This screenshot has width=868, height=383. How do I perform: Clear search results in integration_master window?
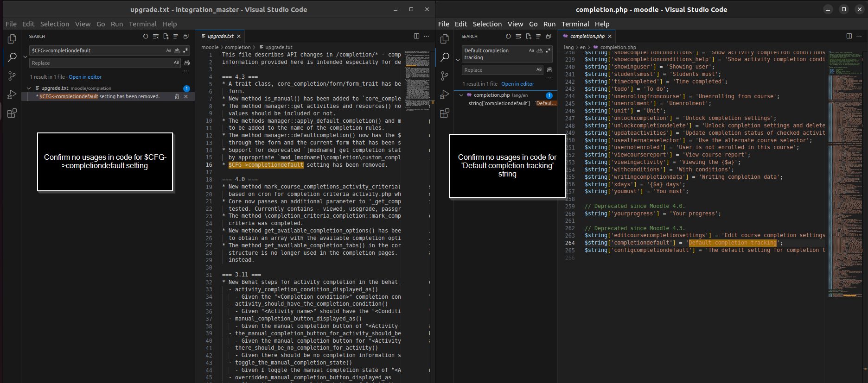(x=156, y=36)
